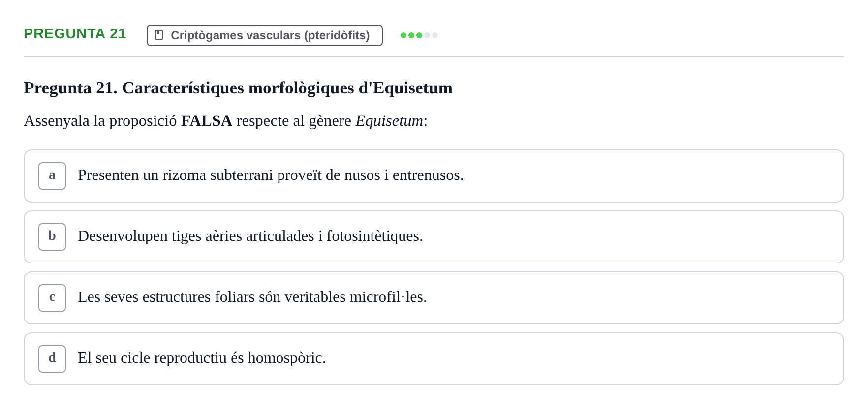Screen dimensions: 868x409
Task: Choose option about veritables microfil·les
Action: (x=434, y=298)
